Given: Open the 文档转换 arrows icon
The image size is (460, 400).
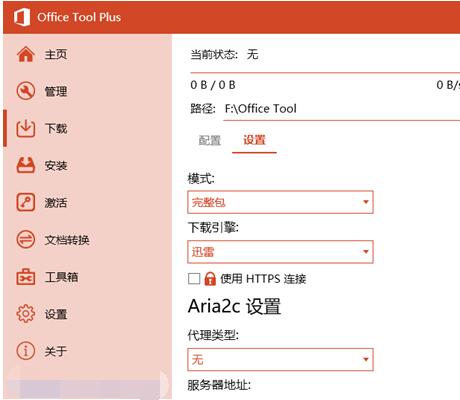Looking at the screenshot, I should (x=26, y=239).
